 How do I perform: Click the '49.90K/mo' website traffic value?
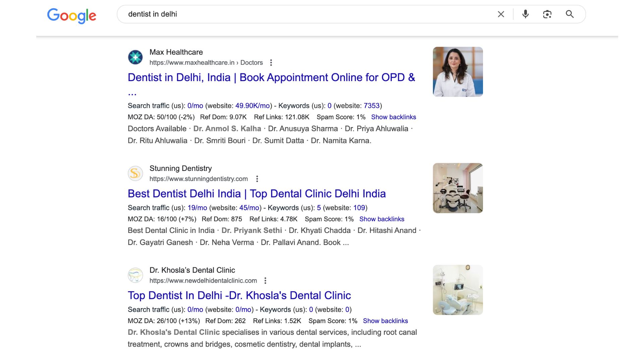tap(253, 106)
